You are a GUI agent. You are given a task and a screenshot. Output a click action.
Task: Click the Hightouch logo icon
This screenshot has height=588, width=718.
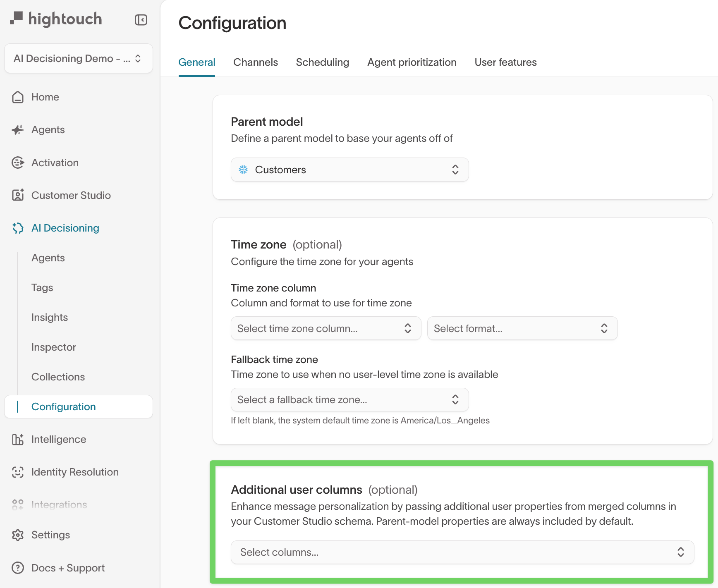point(18,18)
